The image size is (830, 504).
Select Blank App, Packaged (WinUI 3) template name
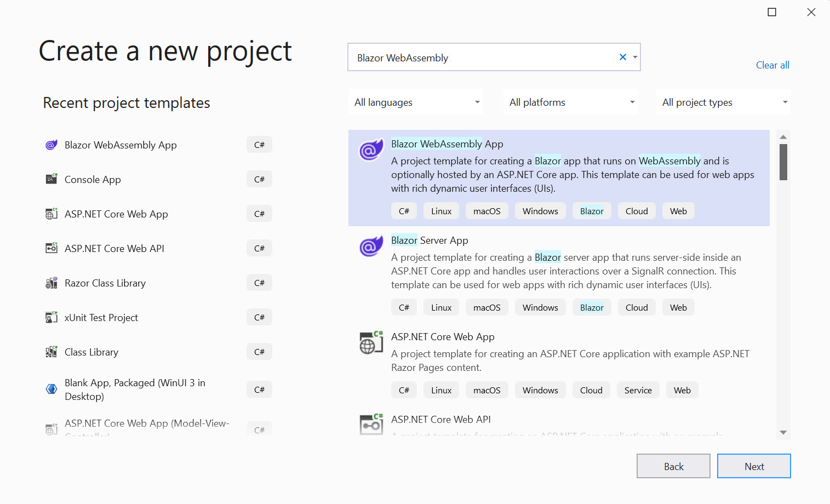135,390
